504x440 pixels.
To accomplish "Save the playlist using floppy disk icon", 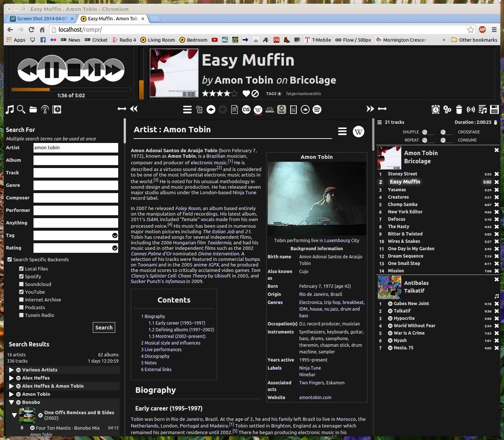I will pyautogui.click(x=494, y=109).
